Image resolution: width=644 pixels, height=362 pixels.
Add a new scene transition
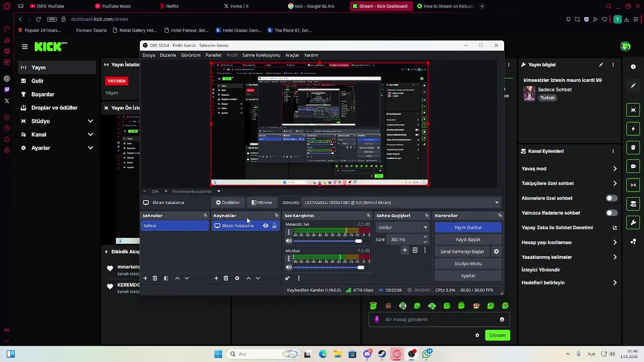tap(405, 250)
